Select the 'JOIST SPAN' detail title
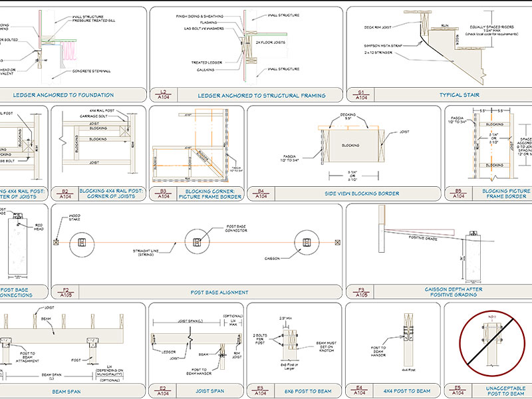 click(209, 391)
